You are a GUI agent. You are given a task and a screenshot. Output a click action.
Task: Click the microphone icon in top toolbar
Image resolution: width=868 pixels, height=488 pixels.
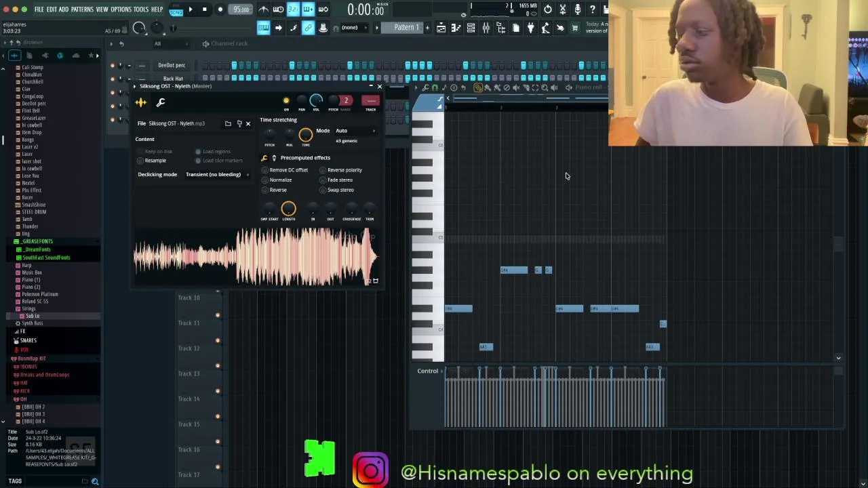pos(577,9)
